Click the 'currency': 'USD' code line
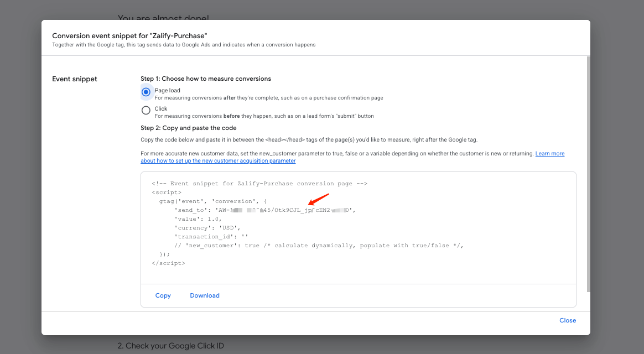644x354 pixels. pyautogui.click(x=207, y=228)
